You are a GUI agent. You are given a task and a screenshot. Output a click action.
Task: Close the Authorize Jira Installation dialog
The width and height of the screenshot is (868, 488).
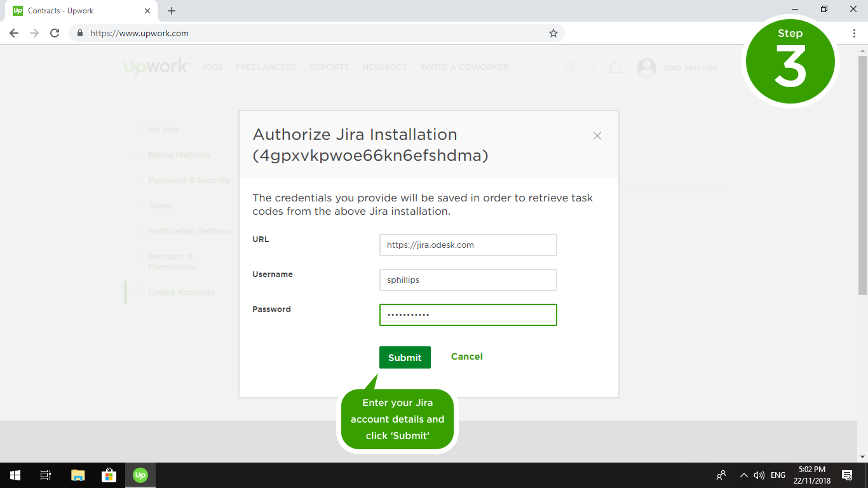point(597,136)
